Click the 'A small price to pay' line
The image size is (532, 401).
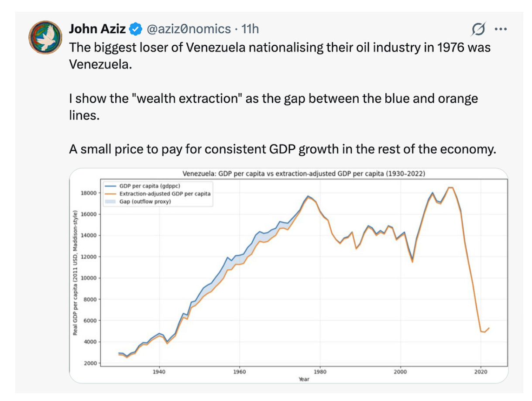click(x=282, y=149)
